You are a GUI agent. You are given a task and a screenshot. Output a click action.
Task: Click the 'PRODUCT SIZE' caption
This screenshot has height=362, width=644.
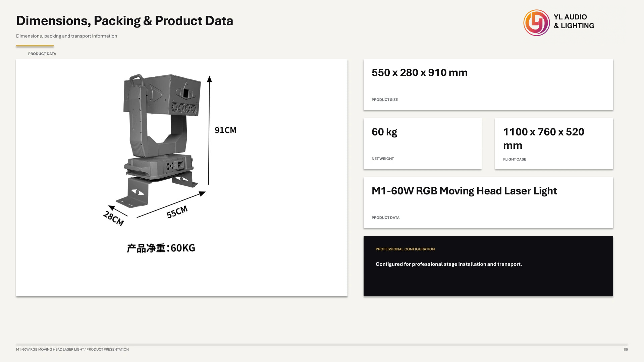(x=384, y=100)
